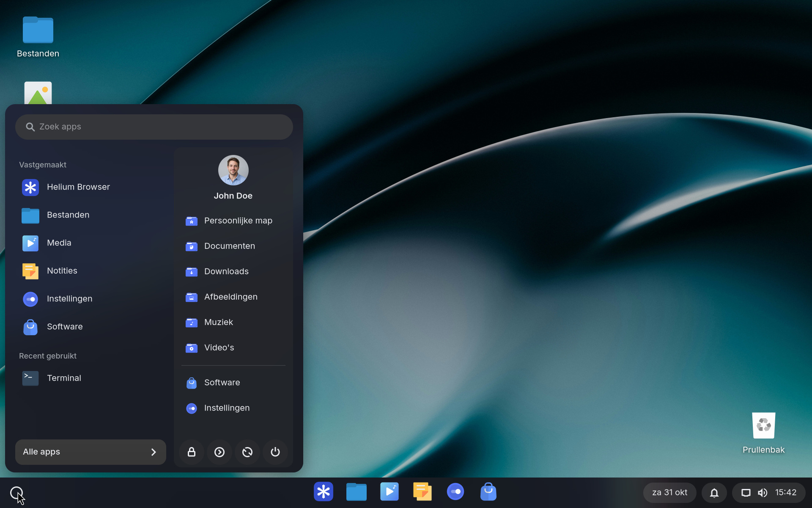812x508 pixels.
Task: Close the app menu via launcher button
Action: tap(16, 493)
